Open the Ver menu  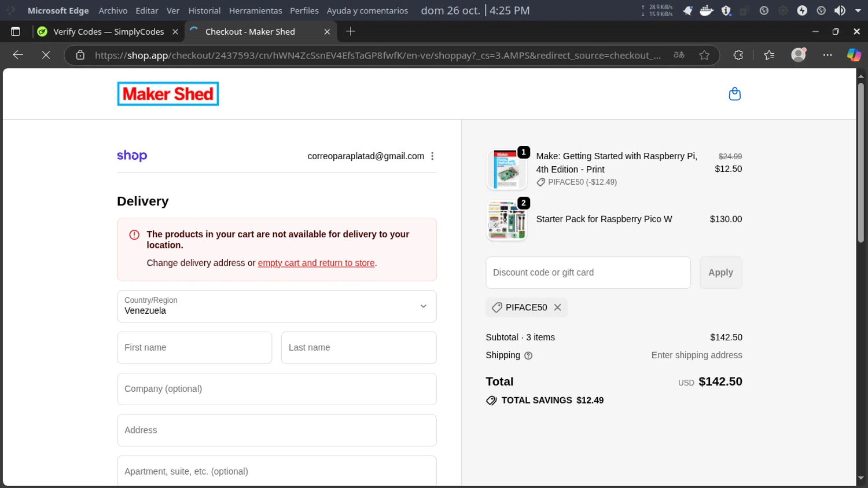pos(173,10)
